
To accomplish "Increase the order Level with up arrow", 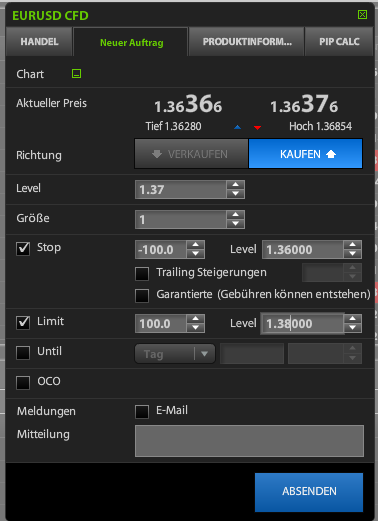I will tap(236, 185).
